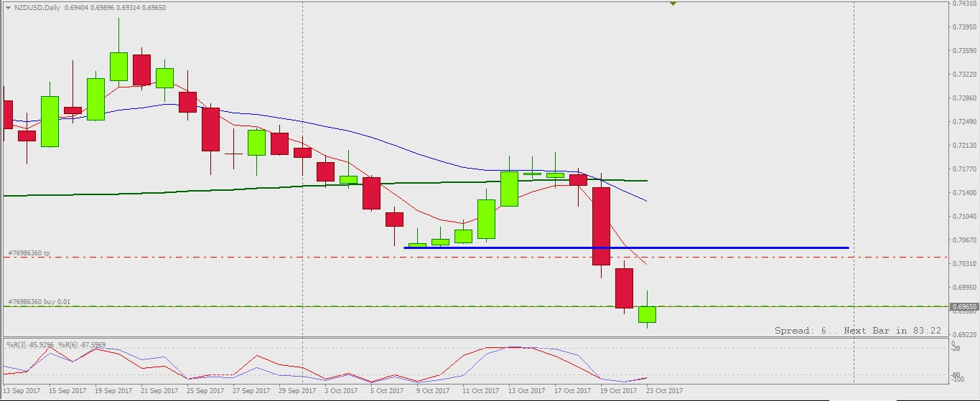Click the '9 Oct 2017' date label
Screen dimensions: 980x401
point(434,391)
